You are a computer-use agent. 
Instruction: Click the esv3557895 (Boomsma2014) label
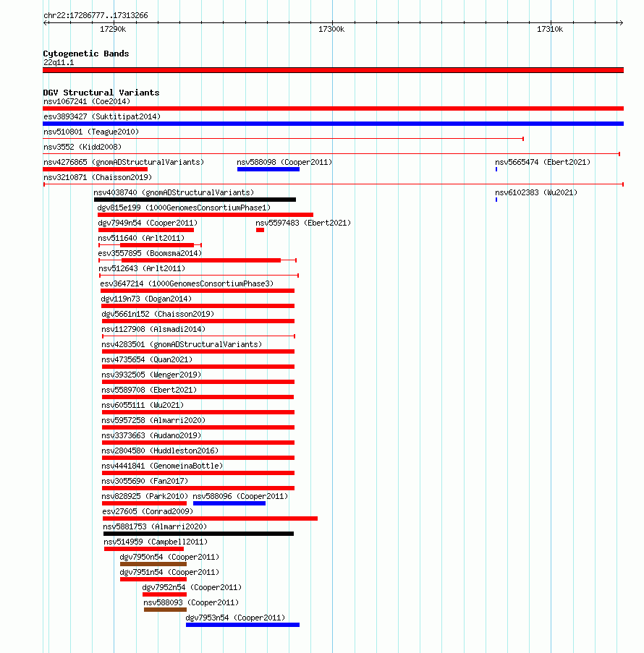pyautogui.click(x=150, y=253)
